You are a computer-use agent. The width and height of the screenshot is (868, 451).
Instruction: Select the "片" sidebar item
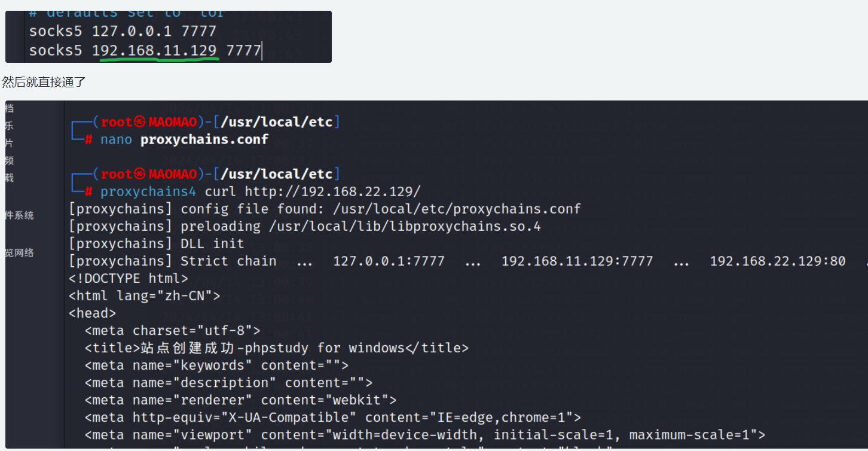click(x=9, y=143)
